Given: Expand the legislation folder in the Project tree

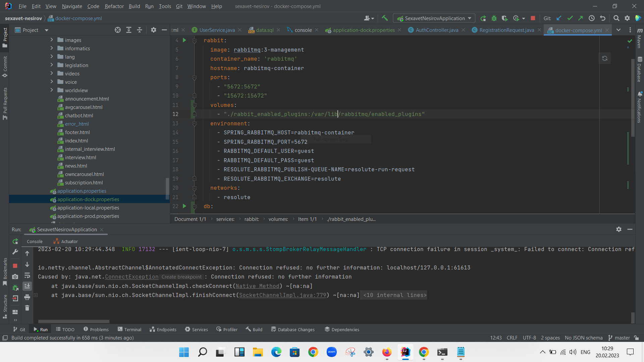Looking at the screenshot, I should point(52,65).
